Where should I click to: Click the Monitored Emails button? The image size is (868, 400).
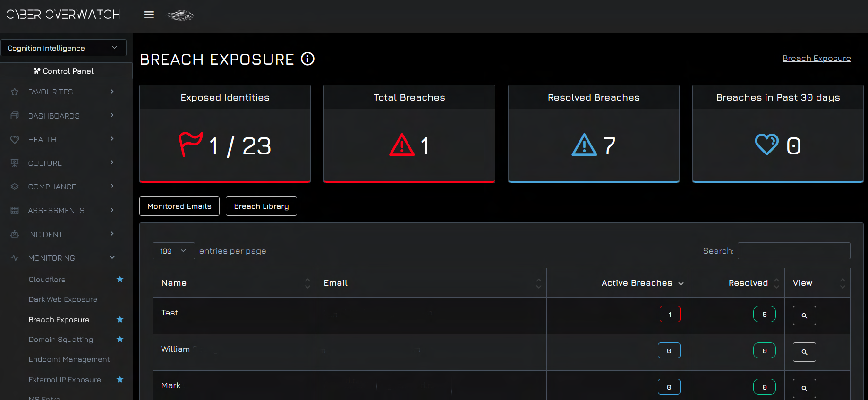click(x=179, y=206)
